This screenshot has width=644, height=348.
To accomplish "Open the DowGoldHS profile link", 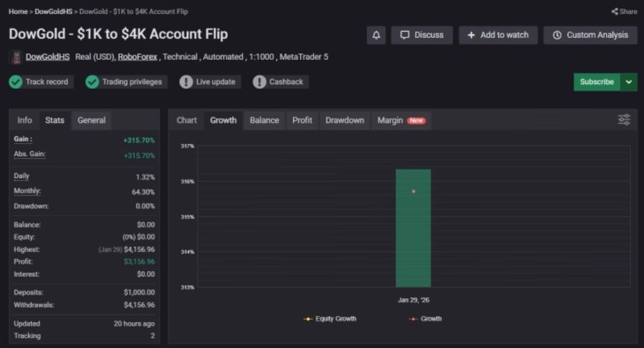I will (48, 57).
